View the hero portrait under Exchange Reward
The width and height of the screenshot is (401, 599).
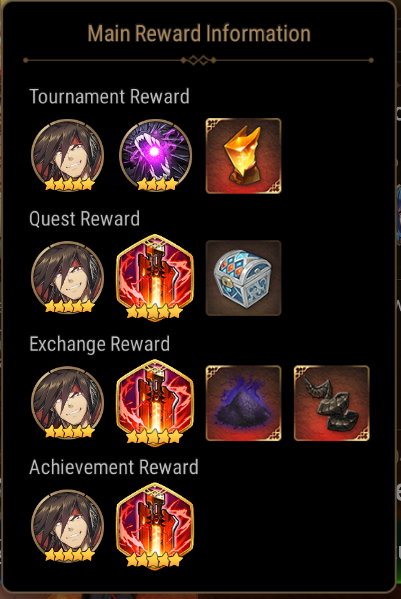[68, 402]
